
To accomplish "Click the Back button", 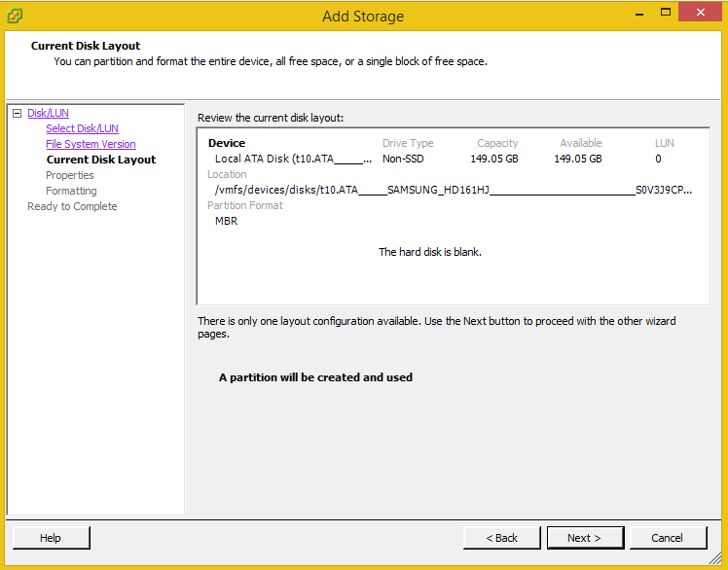I will tap(501, 538).
